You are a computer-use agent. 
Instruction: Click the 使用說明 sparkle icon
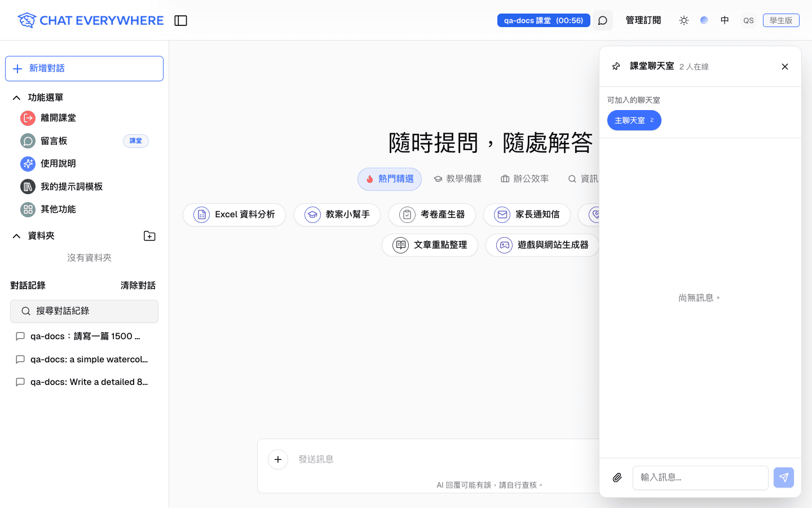pos(28,164)
